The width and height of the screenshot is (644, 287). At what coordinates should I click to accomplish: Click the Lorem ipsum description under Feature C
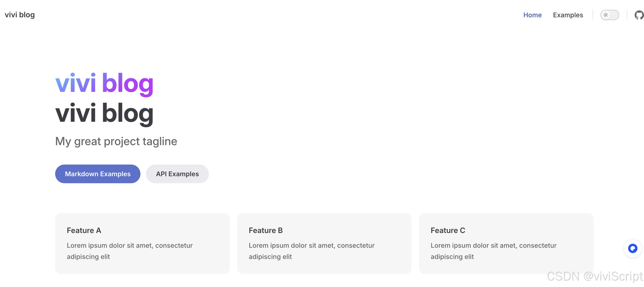point(494,251)
